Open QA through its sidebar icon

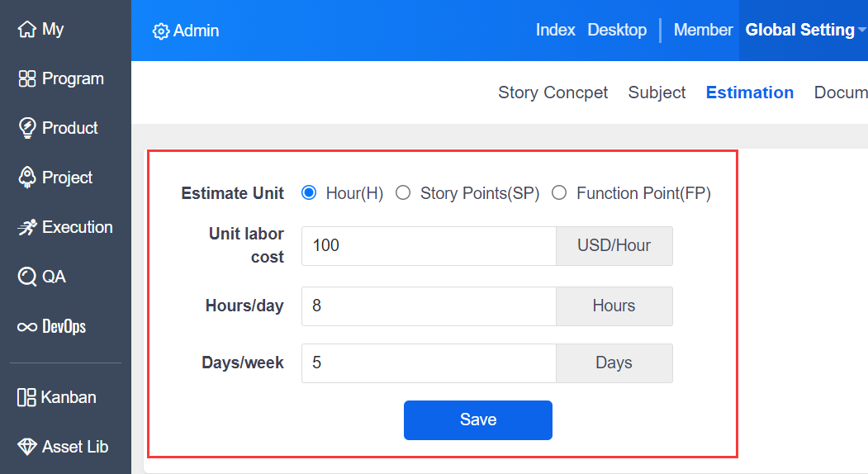click(x=27, y=277)
